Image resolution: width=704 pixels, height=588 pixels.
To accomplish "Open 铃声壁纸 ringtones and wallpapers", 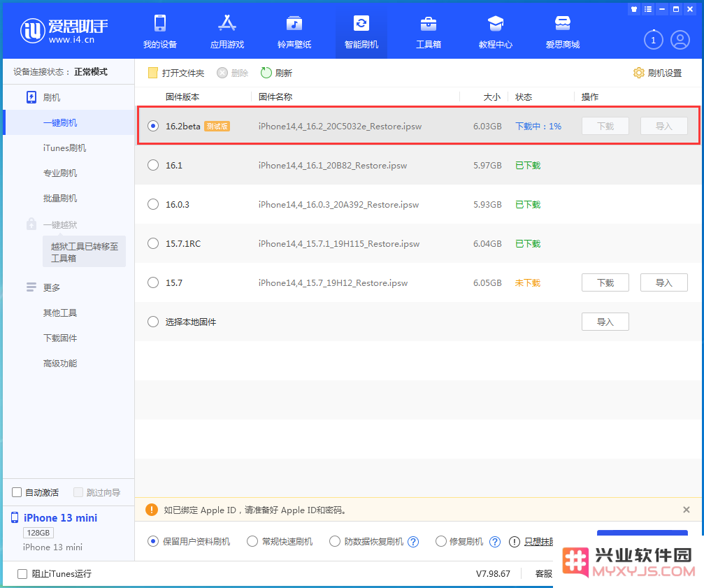I will [x=294, y=31].
